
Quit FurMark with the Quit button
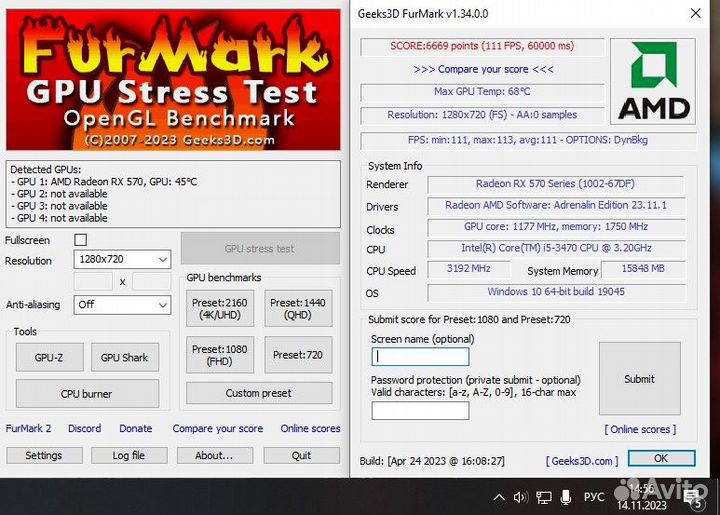pos(302,455)
